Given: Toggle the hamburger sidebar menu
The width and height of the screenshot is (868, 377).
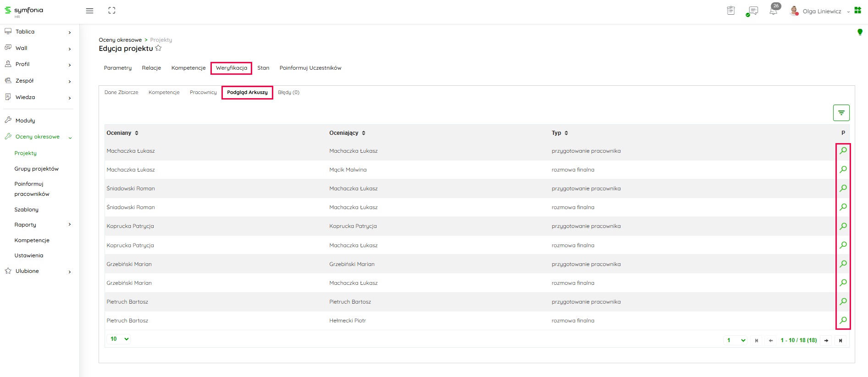Looking at the screenshot, I should click(x=89, y=11).
